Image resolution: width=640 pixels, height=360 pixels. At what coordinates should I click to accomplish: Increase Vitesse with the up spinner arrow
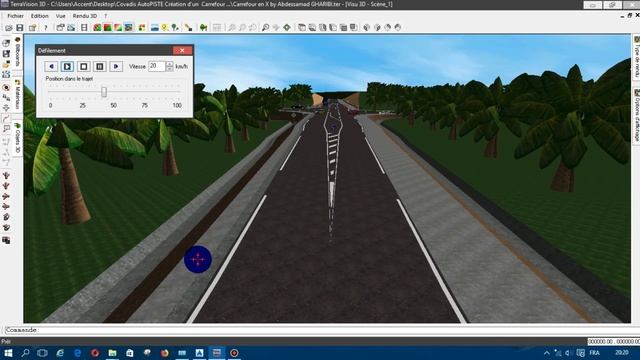coord(170,64)
